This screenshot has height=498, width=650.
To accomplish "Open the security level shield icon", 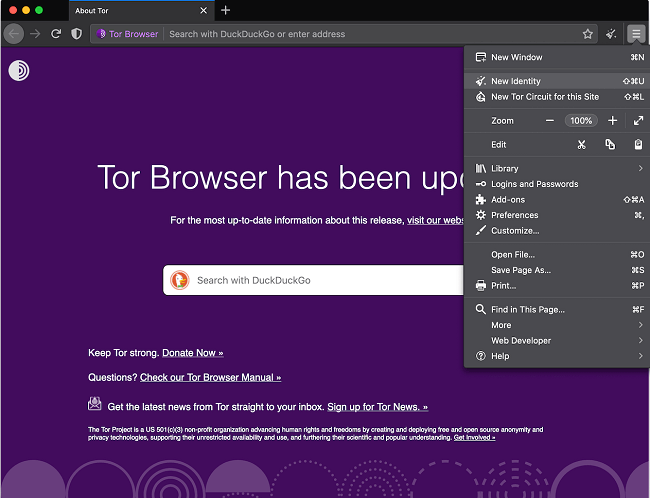I will pos(76,34).
